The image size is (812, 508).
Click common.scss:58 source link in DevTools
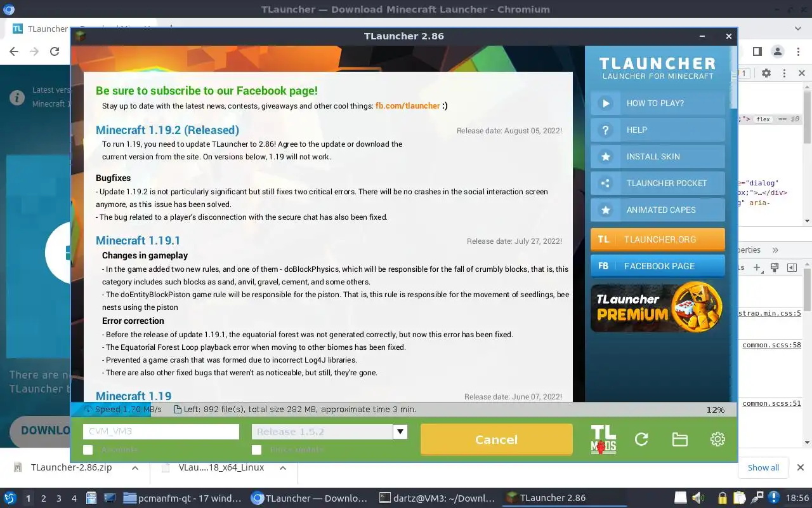pyautogui.click(x=771, y=345)
